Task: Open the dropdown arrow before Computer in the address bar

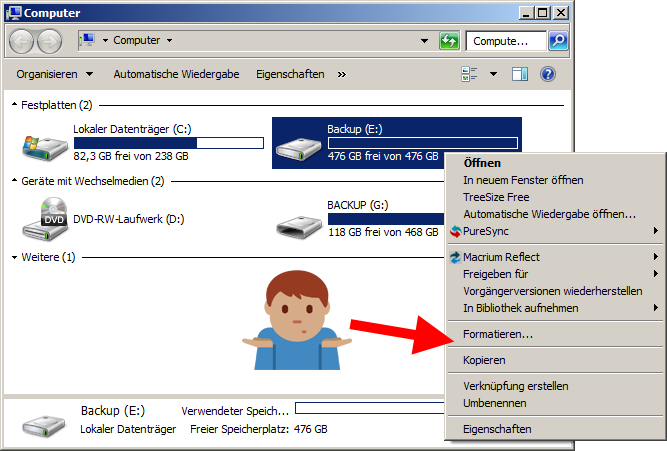Action: pos(105,41)
